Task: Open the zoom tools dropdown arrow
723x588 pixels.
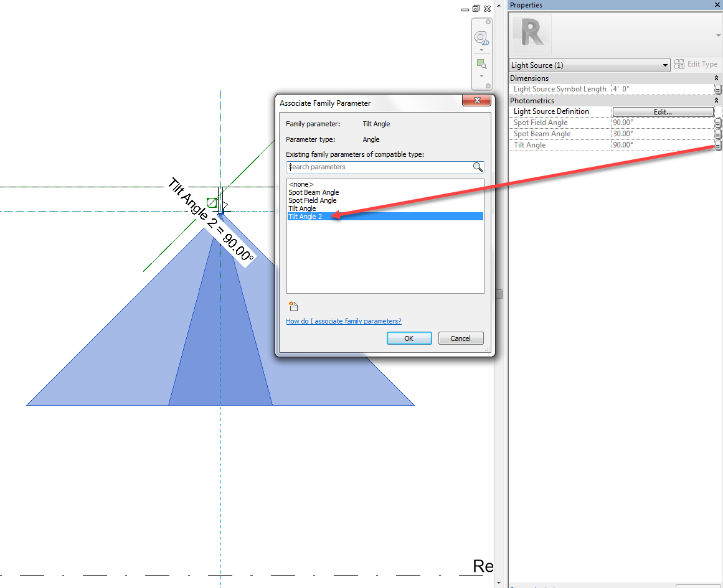Action: click(481, 76)
